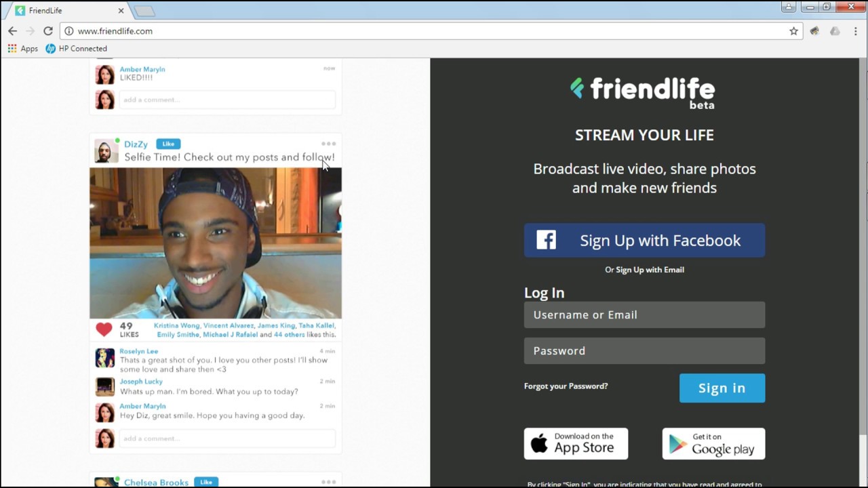Focus the Username or Email field

click(x=644, y=315)
